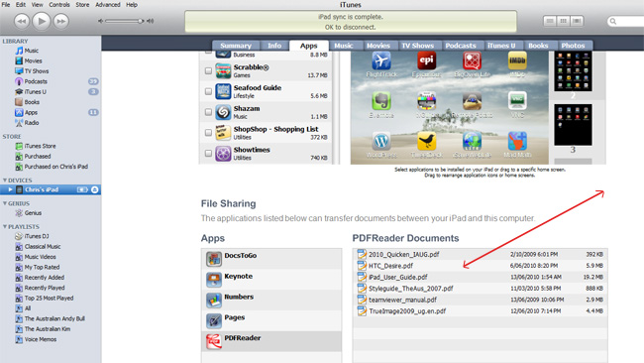
Task: Switch to the Music tab
Action: coord(344,46)
